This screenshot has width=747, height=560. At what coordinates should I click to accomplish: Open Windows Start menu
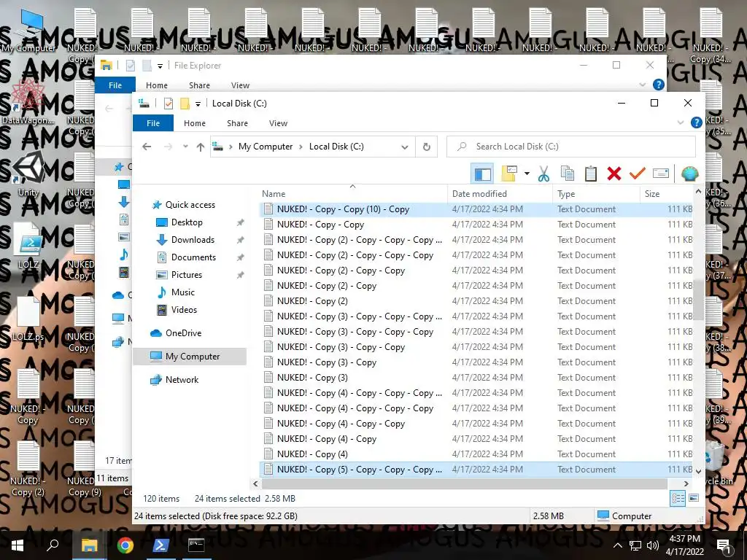(18, 545)
